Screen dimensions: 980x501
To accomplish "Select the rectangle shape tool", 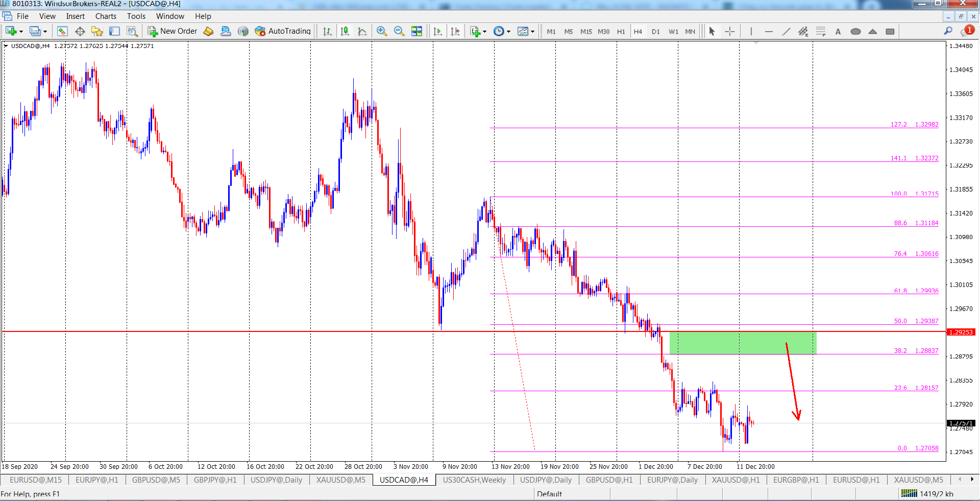I will coord(890,31).
